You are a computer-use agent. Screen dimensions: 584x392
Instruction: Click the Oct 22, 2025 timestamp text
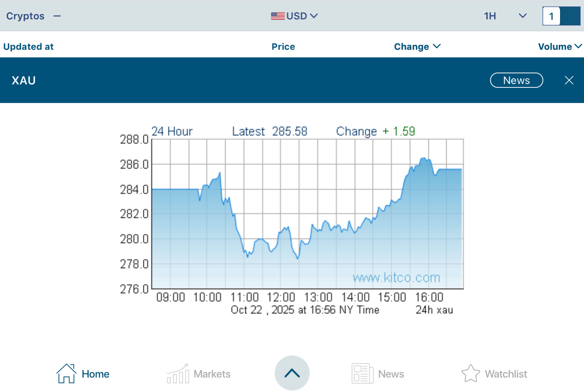305,310
